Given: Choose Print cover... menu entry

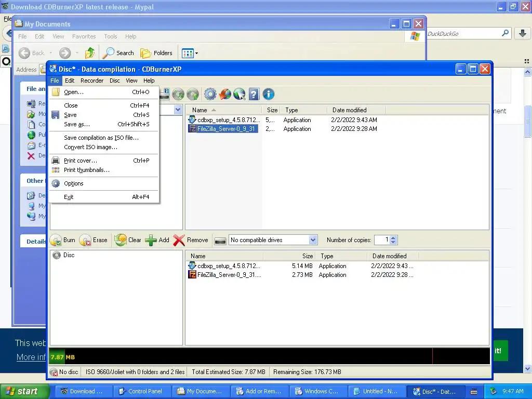Looking at the screenshot, I should 104,161.
